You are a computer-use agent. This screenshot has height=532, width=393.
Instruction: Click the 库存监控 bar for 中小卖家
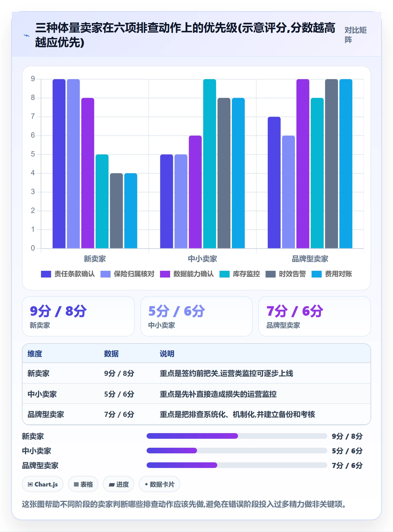[210, 164]
